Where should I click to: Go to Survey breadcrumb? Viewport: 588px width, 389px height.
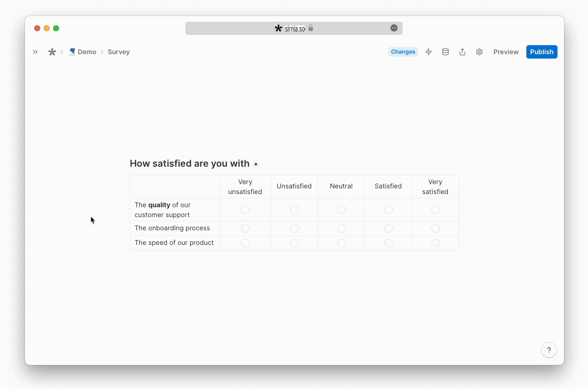(119, 52)
